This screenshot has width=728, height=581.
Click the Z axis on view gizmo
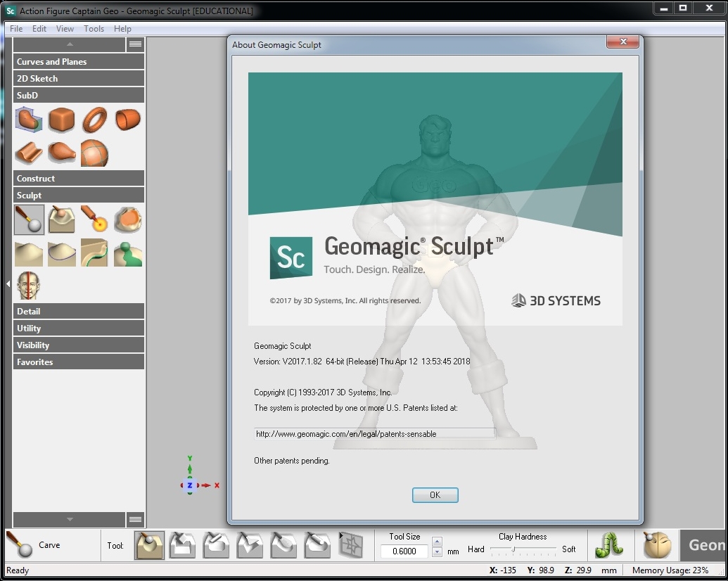pyautogui.click(x=189, y=485)
